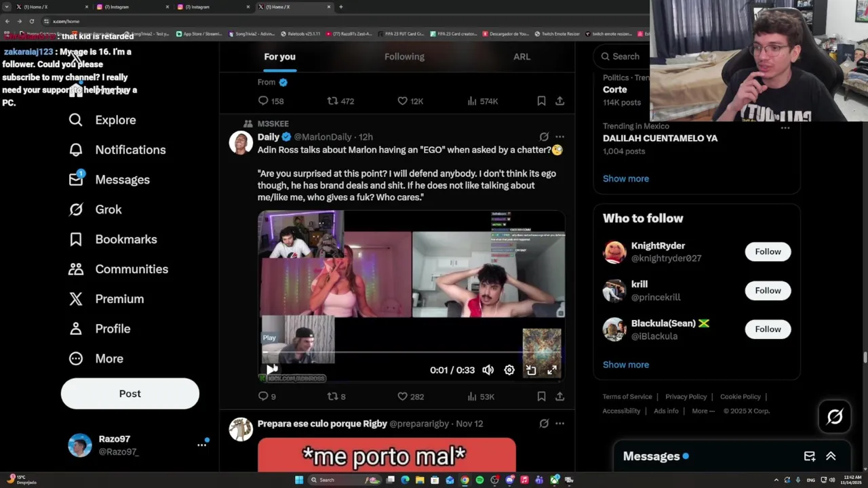The width and height of the screenshot is (868, 488).
Task: Go back in the browser
Action: point(7,21)
